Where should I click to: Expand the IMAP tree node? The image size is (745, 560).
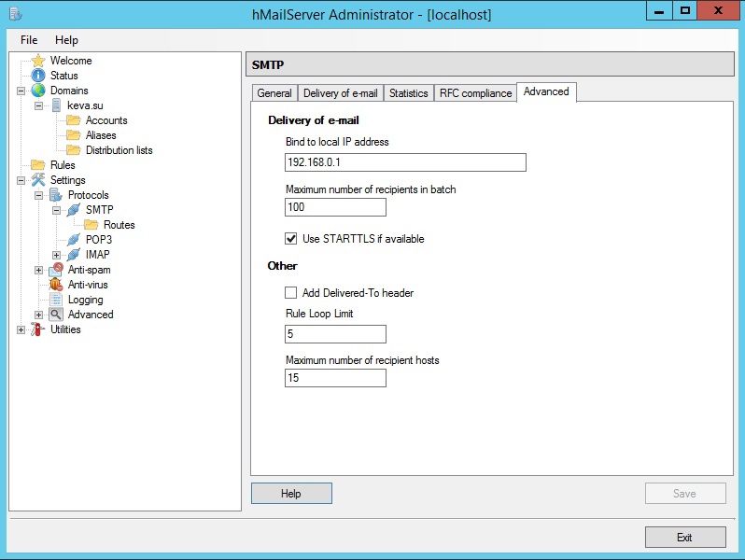(56, 255)
